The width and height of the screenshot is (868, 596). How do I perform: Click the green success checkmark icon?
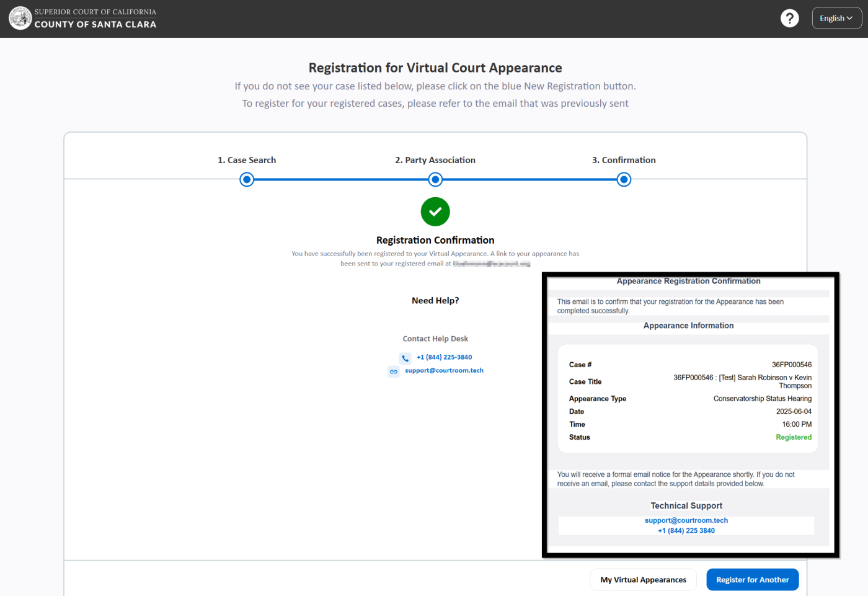tap(435, 212)
